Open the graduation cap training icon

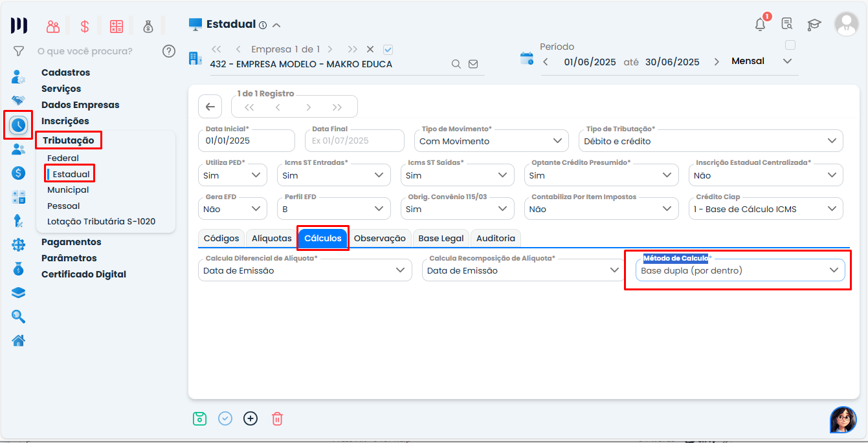tap(814, 25)
